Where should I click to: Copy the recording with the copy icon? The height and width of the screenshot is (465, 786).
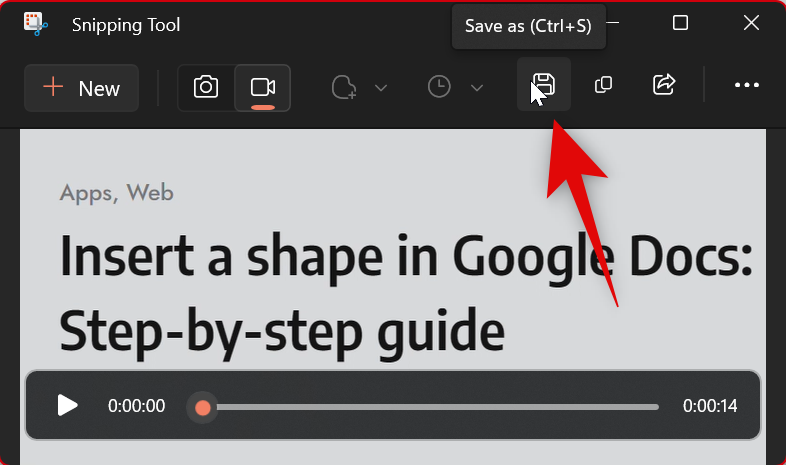coord(603,85)
